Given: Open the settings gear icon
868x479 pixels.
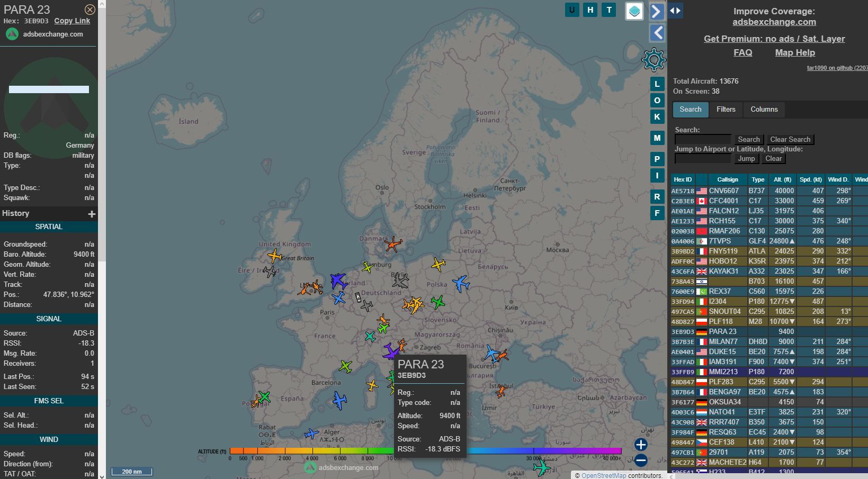Looking at the screenshot, I should point(654,60).
